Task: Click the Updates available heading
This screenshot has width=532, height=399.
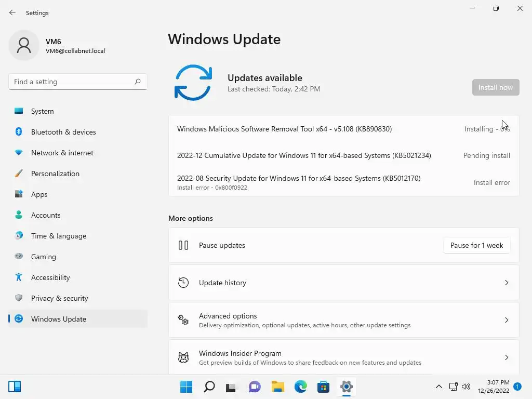Action: click(264, 78)
